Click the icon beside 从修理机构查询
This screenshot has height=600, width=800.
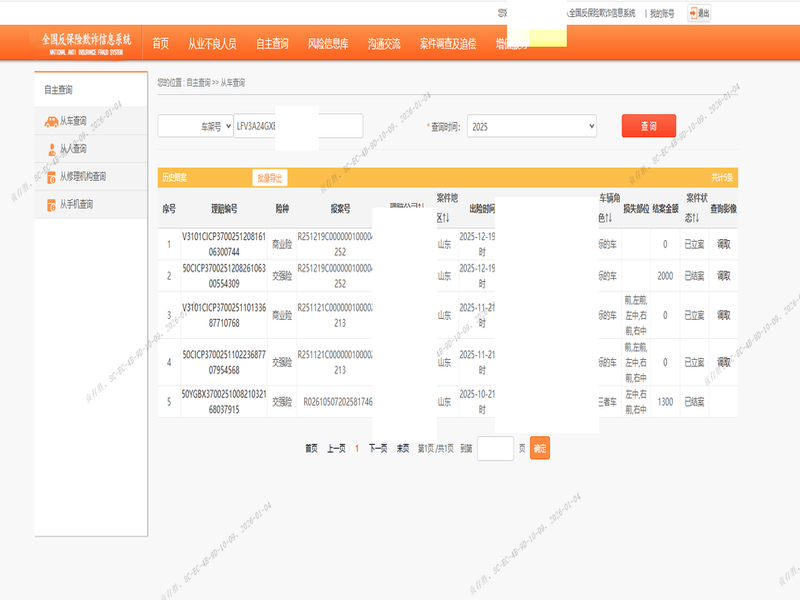click(51, 177)
